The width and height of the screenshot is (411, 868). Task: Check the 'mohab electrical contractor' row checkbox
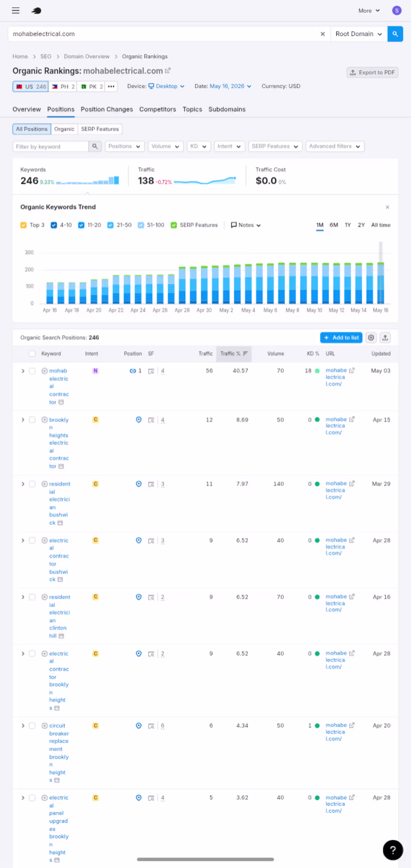pos(32,371)
